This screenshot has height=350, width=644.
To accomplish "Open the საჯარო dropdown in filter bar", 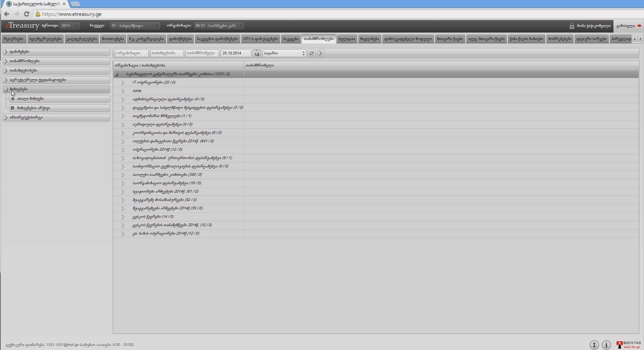I will pos(284,53).
